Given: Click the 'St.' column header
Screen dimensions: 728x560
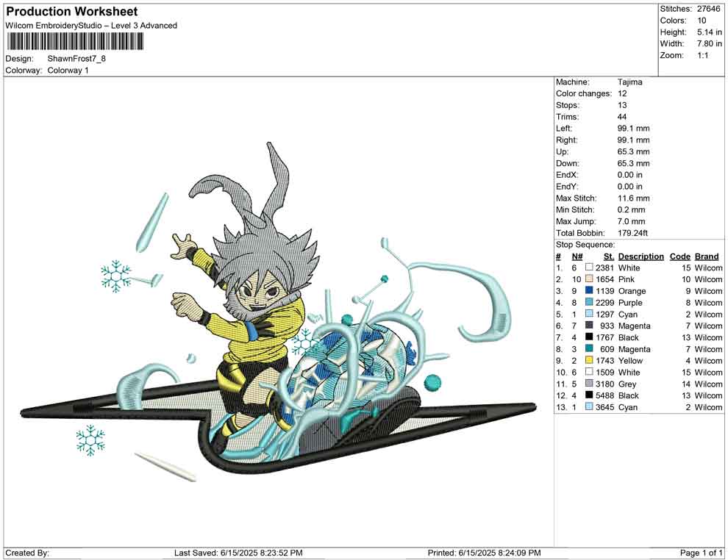Looking at the screenshot, I should [609, 256].
